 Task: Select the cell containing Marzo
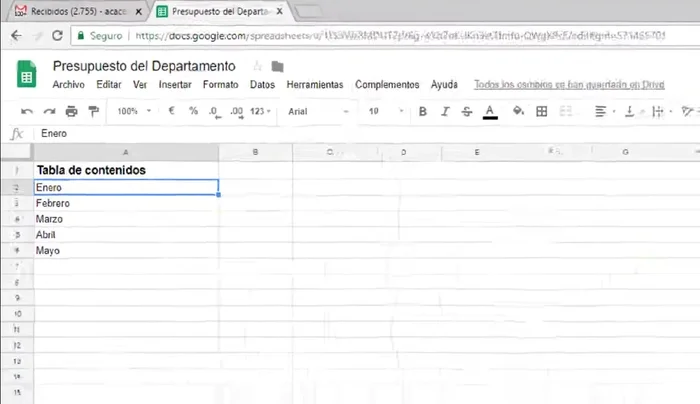point(126,218)
